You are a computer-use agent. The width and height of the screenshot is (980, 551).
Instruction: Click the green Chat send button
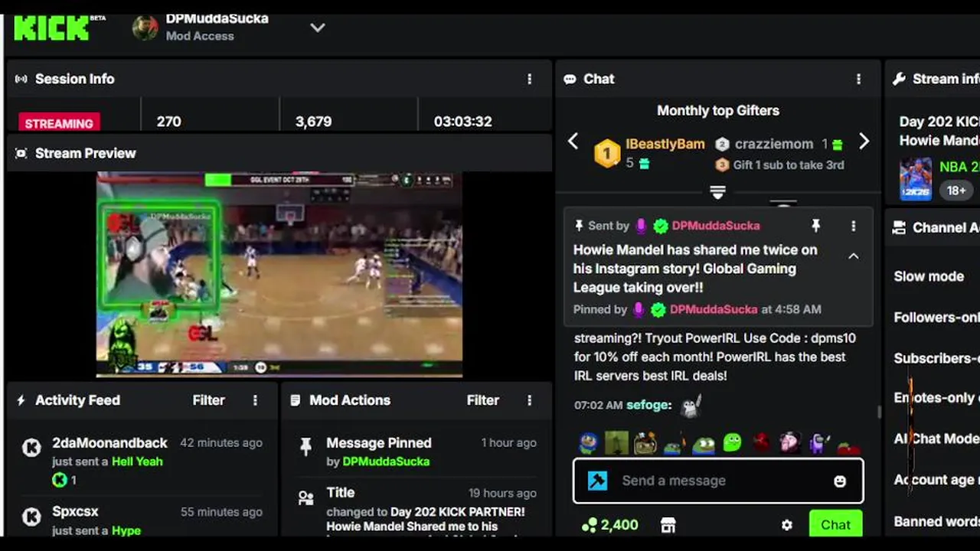tap(835, 524)
